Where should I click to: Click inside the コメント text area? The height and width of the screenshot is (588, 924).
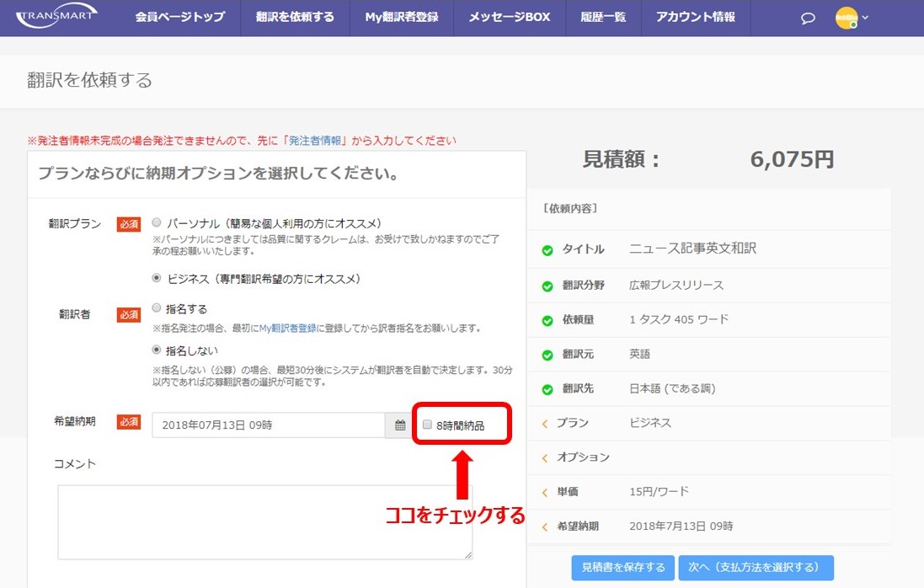tap(263, 522)
